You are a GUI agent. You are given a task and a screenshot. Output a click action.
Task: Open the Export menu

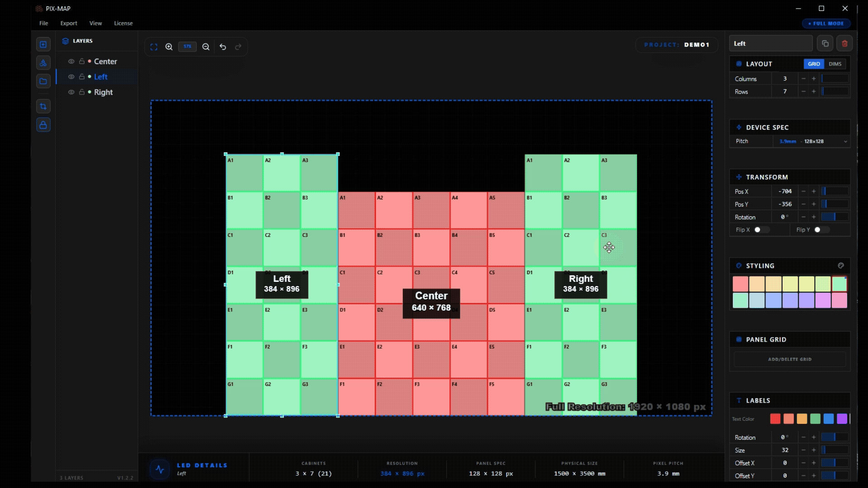[68, 23]
